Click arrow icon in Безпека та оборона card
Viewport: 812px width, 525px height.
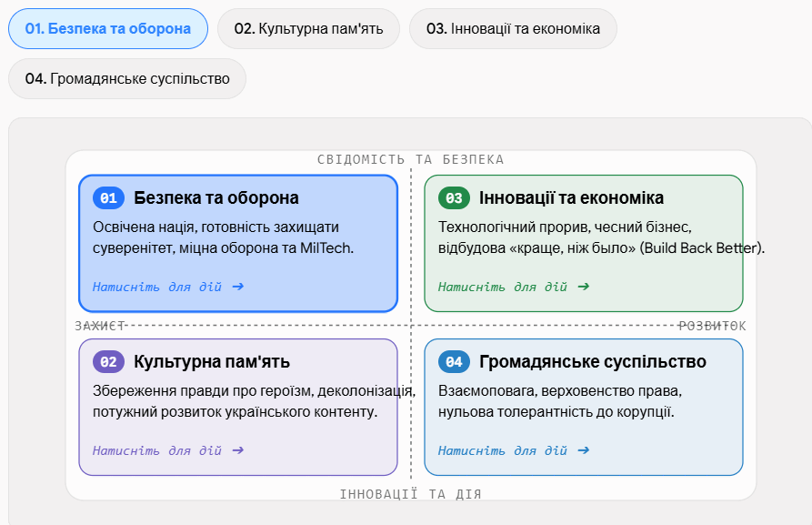(238, 287)
